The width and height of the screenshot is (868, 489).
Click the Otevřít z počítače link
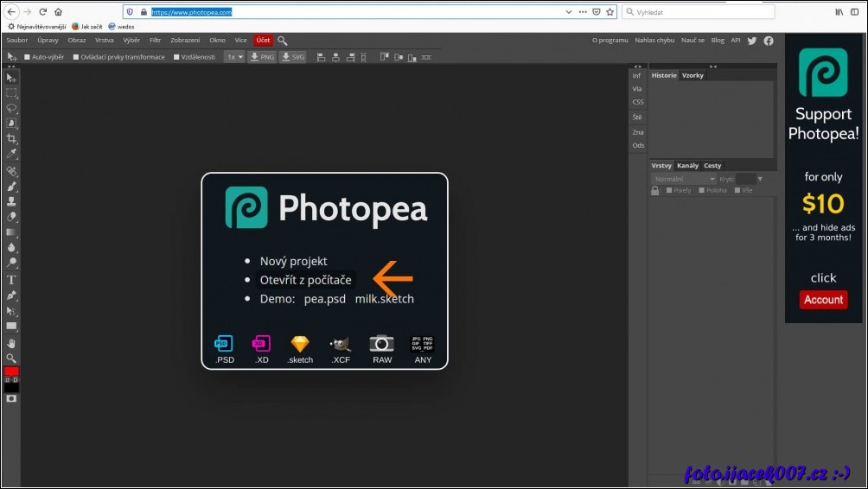coord(305,280)
